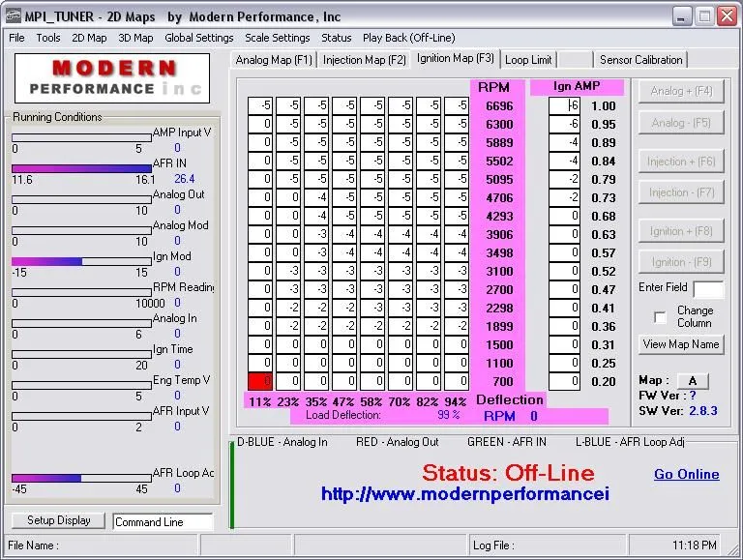Image resolution: width=743 pixels, height=560 pixels.
Task: Click the Analog - (F5) button
Action: coord(681,123)
